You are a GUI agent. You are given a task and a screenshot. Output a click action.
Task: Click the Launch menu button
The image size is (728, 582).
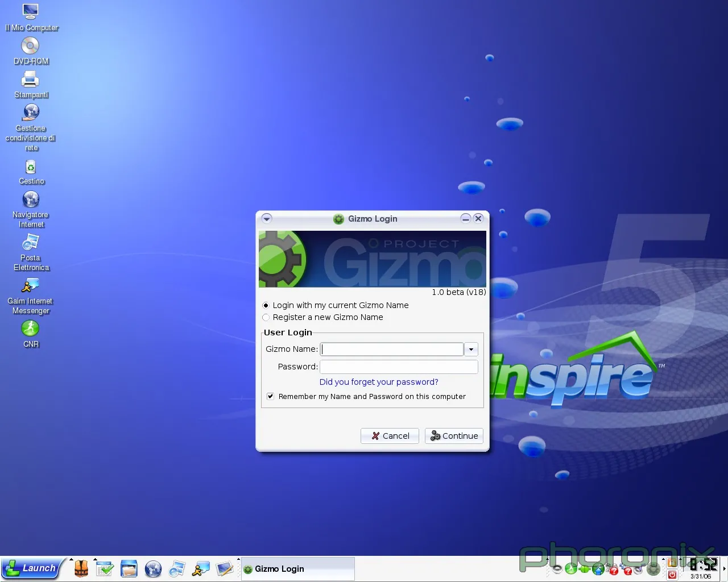coord(32,568)
